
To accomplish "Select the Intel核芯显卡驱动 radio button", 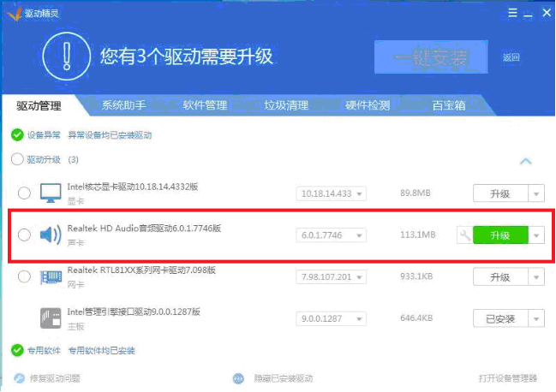I will tap(24, 193).
